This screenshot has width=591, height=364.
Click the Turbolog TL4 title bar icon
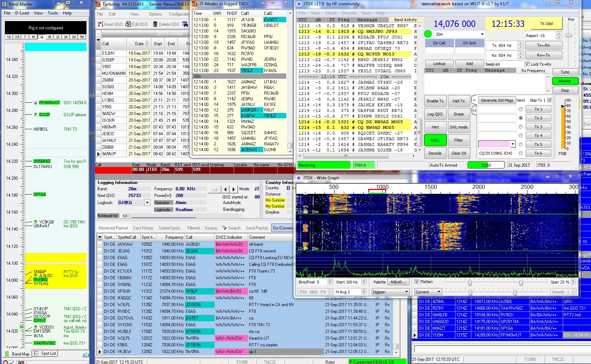click(x=98, y=4)
